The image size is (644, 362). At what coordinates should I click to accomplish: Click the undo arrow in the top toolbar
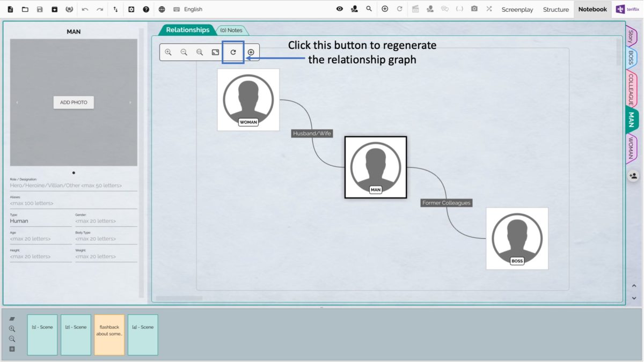coord(86,9)
